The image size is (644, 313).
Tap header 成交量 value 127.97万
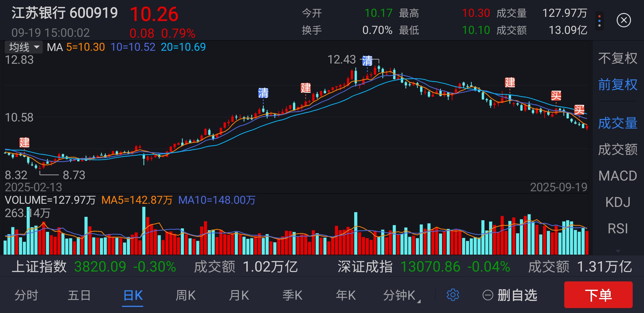pyautogui.click(x=565, y=13)
